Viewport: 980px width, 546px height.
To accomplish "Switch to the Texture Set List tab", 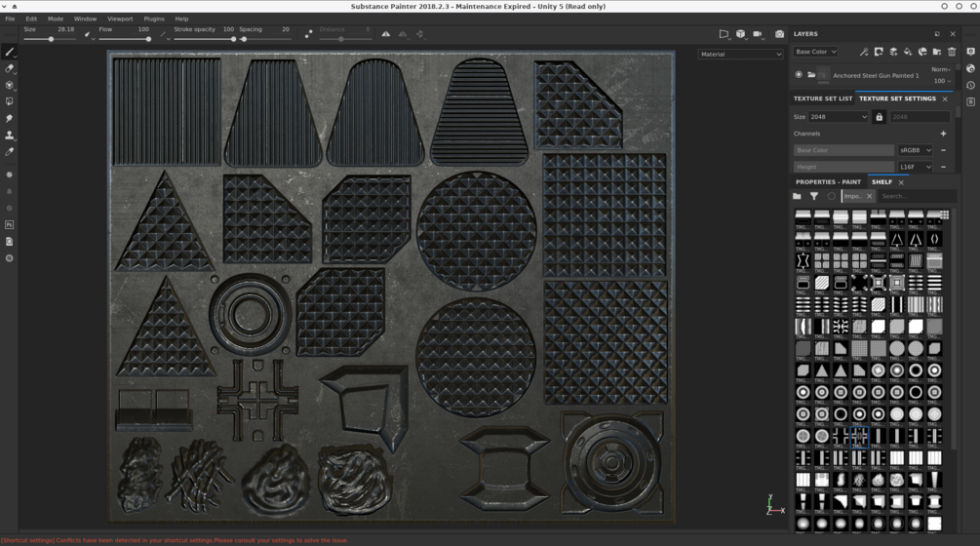I will 822,98.
